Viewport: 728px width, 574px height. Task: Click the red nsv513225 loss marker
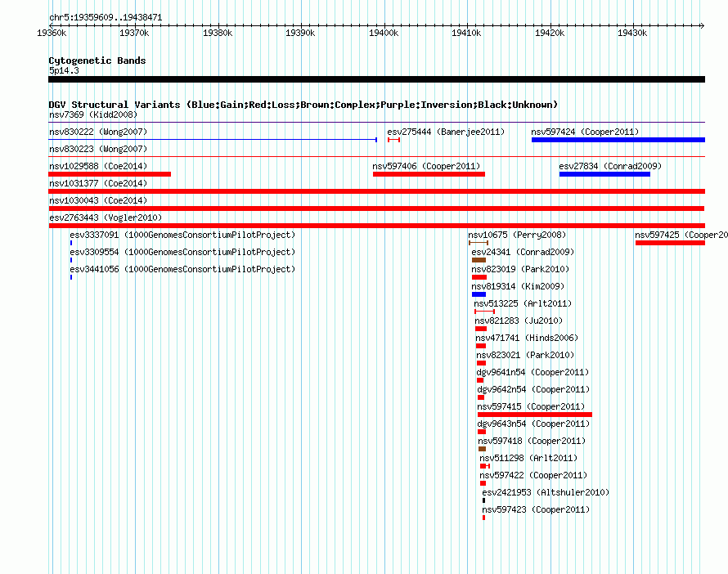[x=484, y=312]
